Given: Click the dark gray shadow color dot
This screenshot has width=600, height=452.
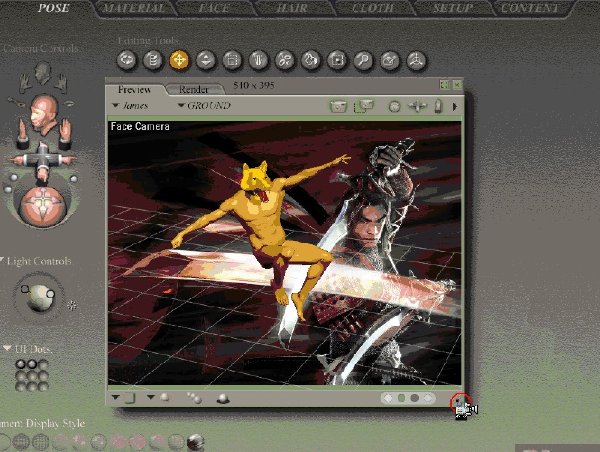Looking at the screenshot, I should 414,398.
